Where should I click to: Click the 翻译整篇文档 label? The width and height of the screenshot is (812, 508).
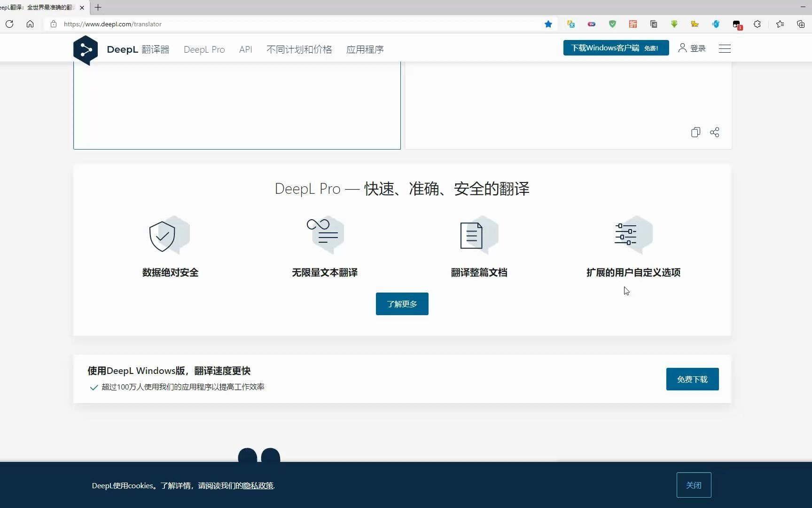click(x=479, y=272)
